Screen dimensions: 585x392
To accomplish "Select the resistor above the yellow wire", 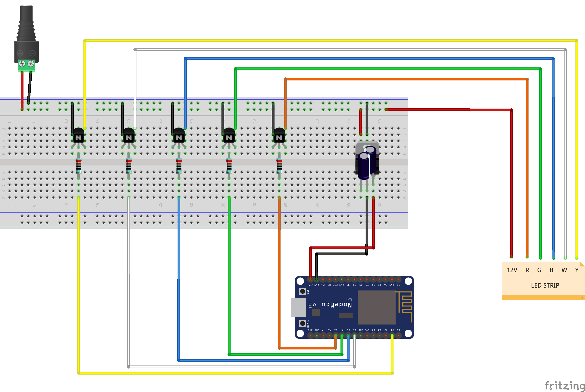I will coord(79,166).
